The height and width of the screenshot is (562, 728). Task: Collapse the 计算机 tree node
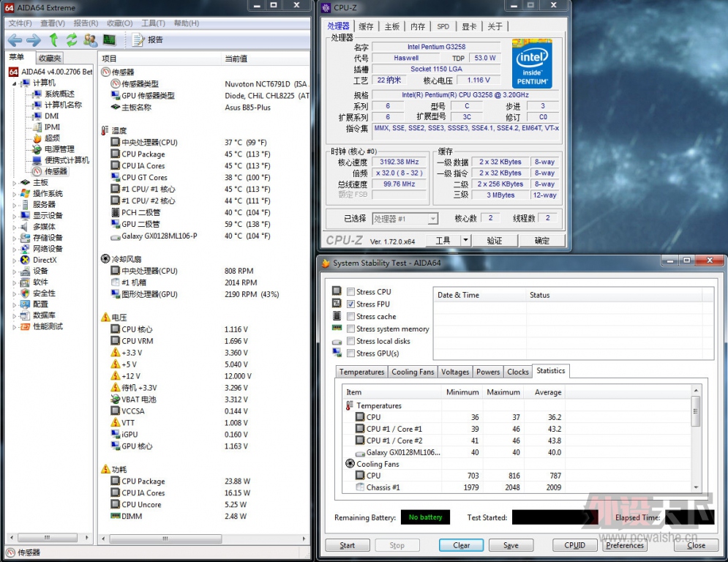point(14,83)
